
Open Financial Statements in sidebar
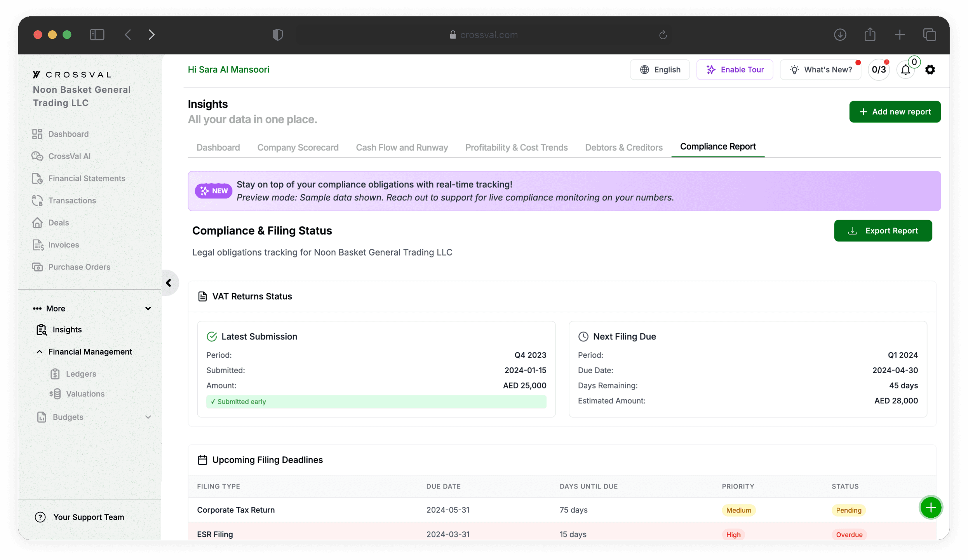[79, 178]
